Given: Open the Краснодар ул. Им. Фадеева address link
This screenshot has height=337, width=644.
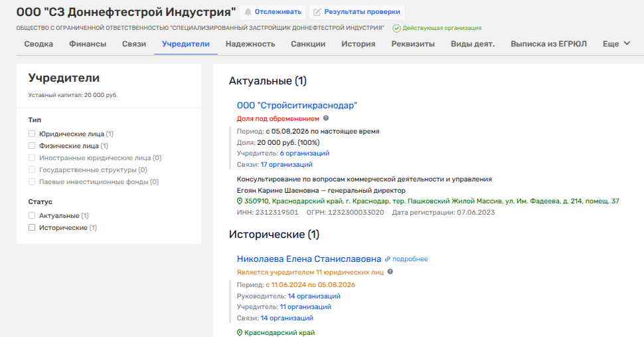Looking at the screenshot, I should [x=432, y=201].
